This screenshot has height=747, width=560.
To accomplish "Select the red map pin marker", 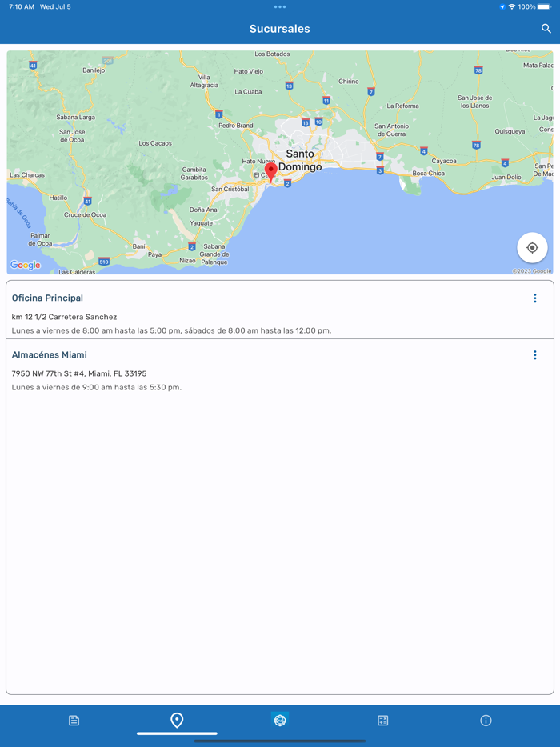I will [x=271, y=174].
